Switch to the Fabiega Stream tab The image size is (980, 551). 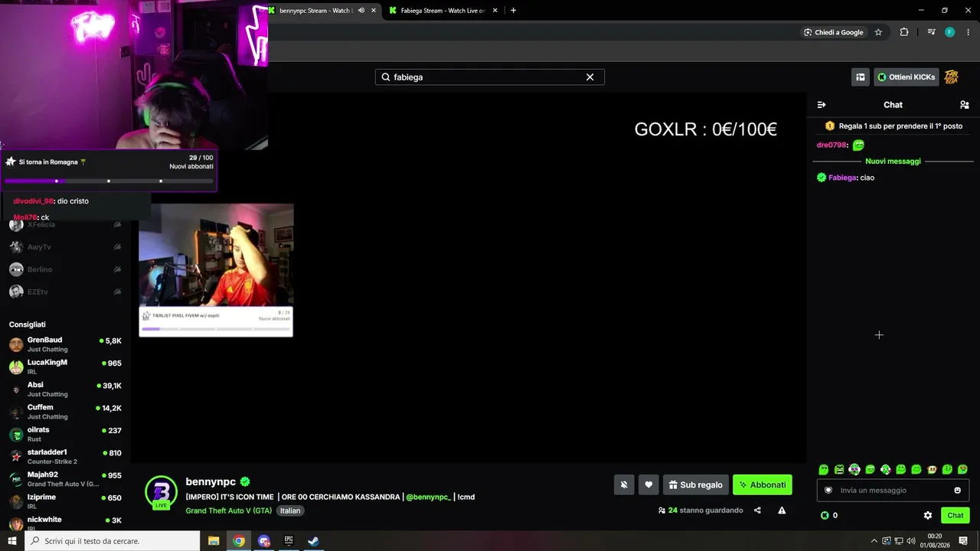[444, 11]
